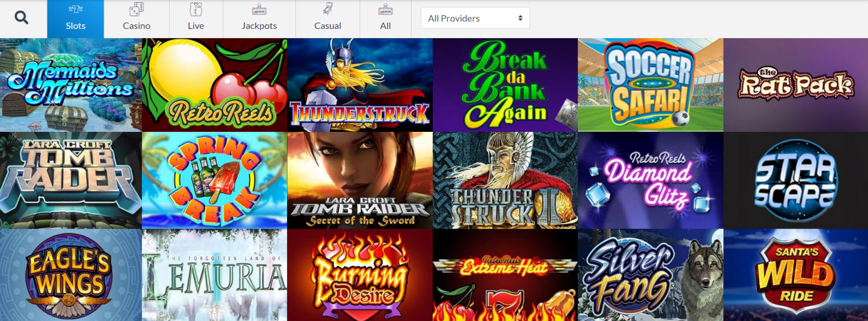
Task: Open the Soccer Safari game
Action: [650, 85]
